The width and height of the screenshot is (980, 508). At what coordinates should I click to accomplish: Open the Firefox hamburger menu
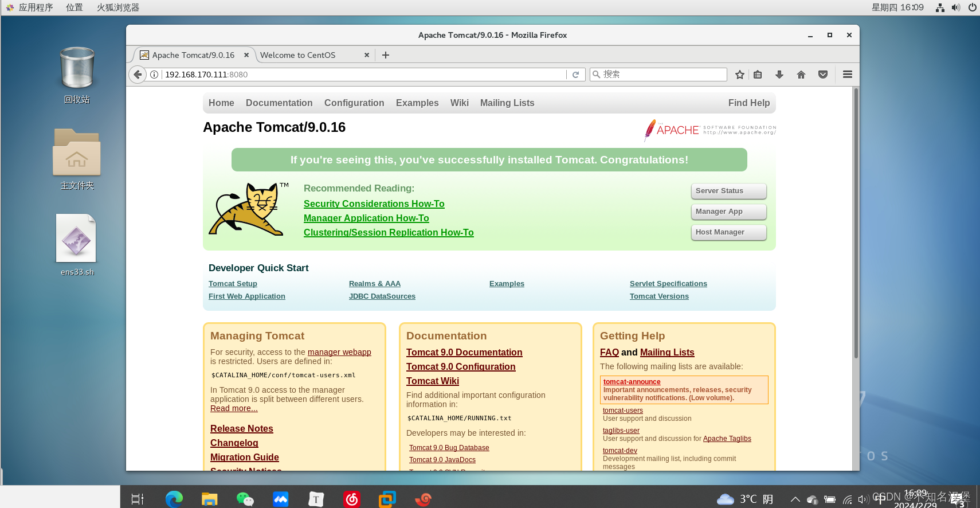(x=848, y=75)
